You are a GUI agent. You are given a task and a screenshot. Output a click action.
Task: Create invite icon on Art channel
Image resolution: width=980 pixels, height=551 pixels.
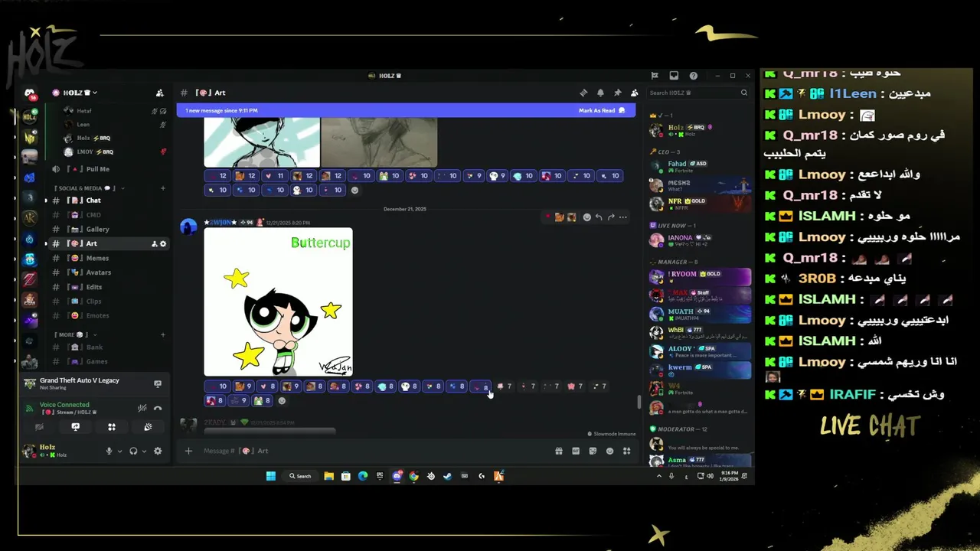point(154,243)
